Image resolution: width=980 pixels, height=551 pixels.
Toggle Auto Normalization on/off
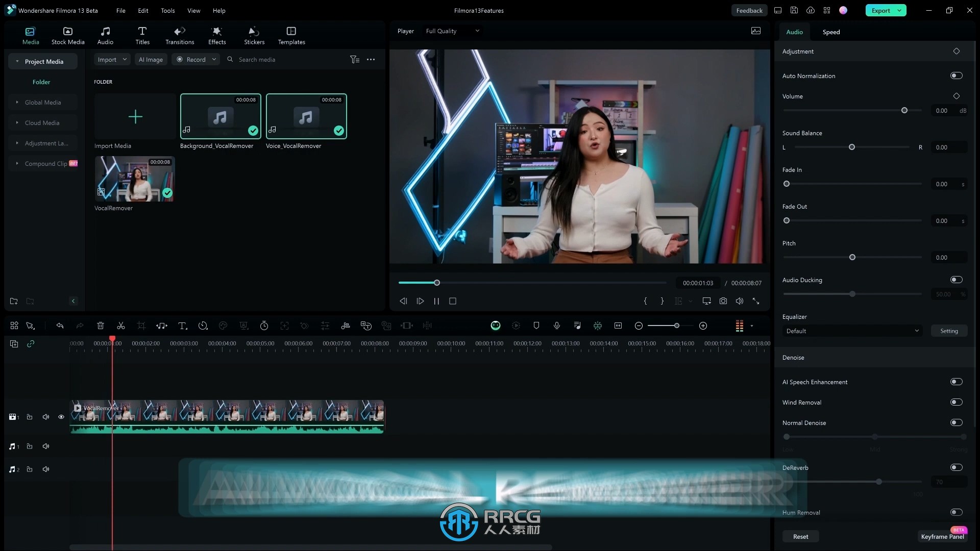point(957,76)
